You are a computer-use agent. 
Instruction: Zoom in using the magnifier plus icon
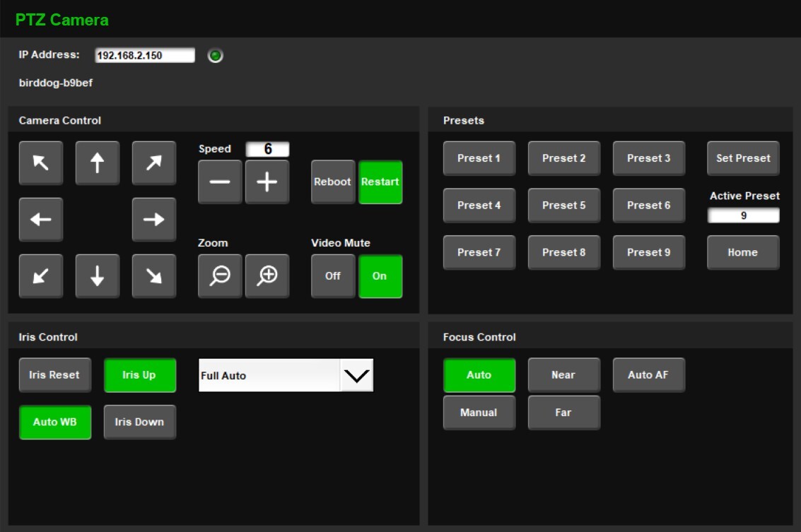tap(267, 276)
